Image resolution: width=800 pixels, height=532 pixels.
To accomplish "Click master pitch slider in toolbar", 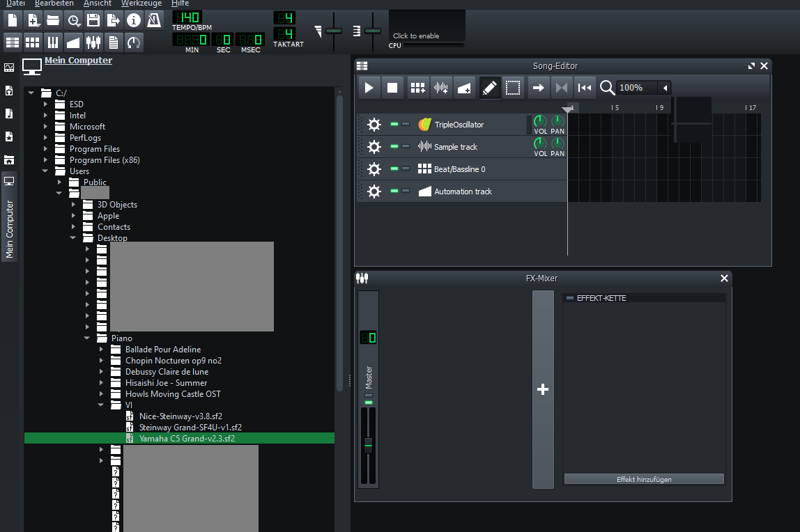I will [373, 31].
